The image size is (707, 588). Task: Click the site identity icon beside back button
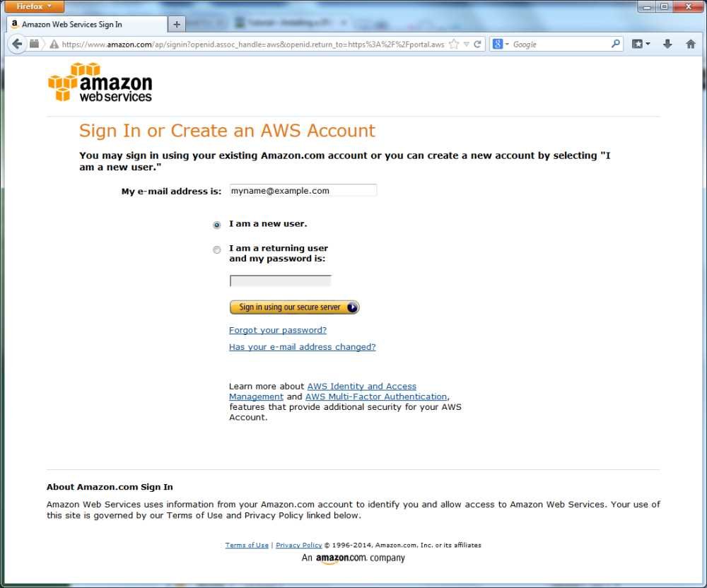click(x=34, y=44)
